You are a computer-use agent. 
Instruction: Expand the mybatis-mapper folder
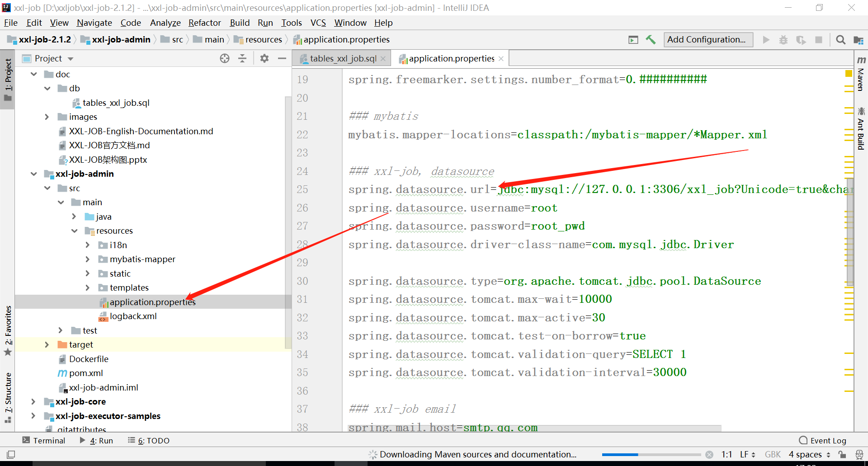(88, 259)
